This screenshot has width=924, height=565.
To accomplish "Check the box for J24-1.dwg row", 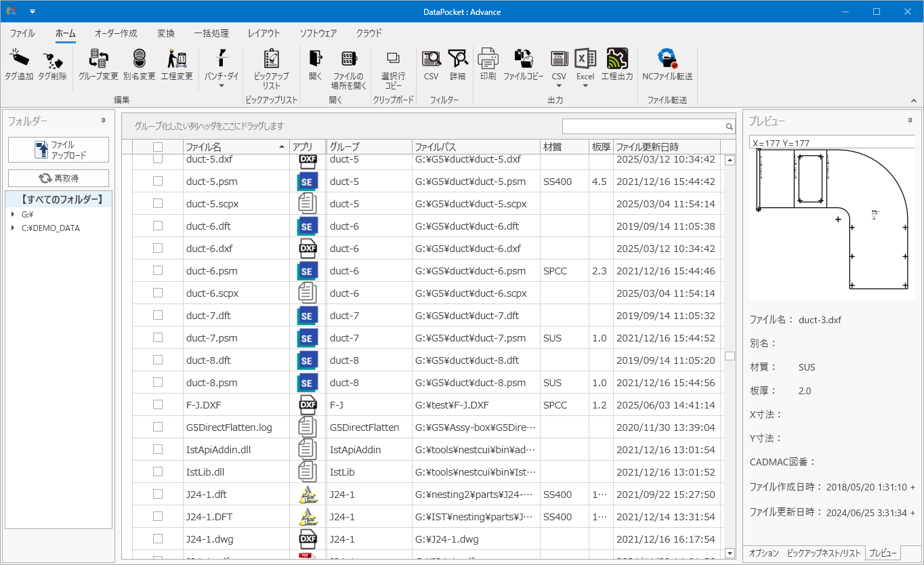I will 158,539.
